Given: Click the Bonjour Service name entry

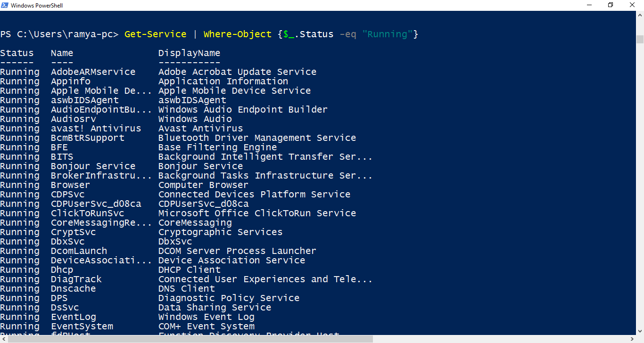Looking at the screenshot, I should point(93,166).
